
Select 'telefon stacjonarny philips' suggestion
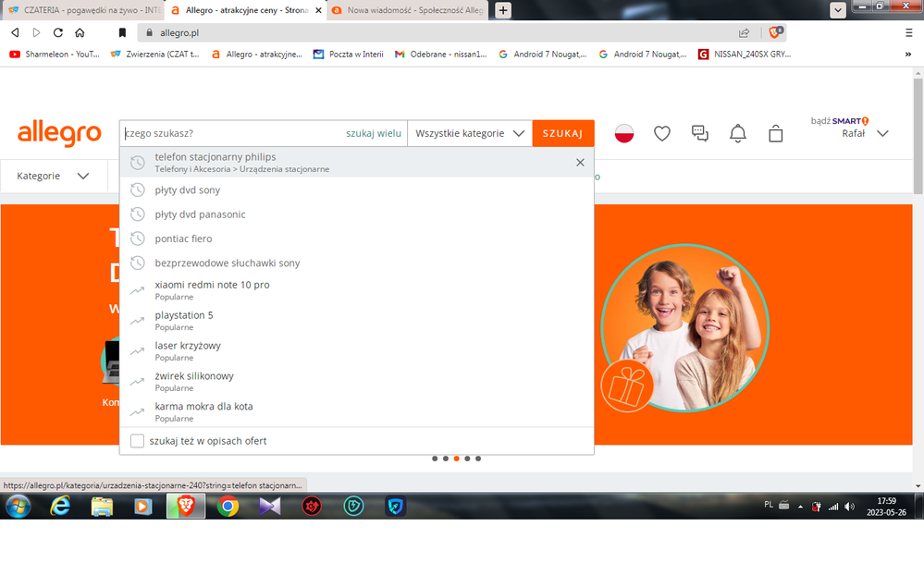pyautogui.click(x=356, y=162)
